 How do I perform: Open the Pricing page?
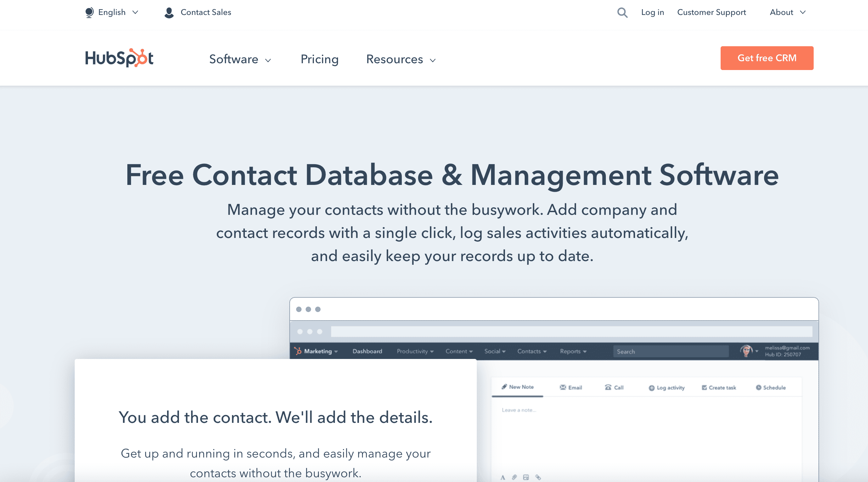pos(320,59)
